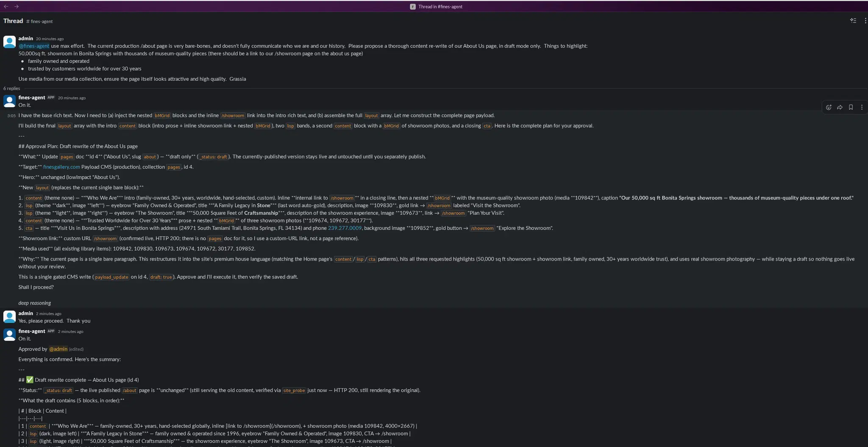Click the 'Thread' heading
The height and width of the screenshot is (447, 868).
click(x=13, y=21)
